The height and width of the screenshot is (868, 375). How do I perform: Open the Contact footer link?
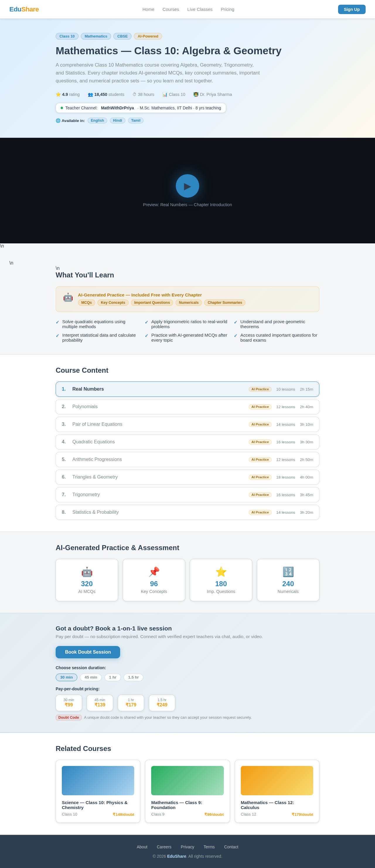pos(231,847)
